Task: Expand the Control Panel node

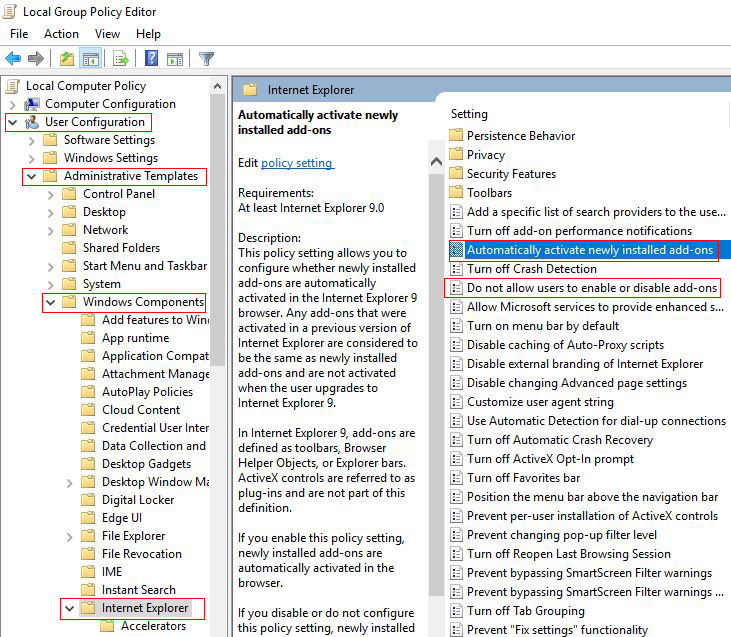Action: (51, 194)
